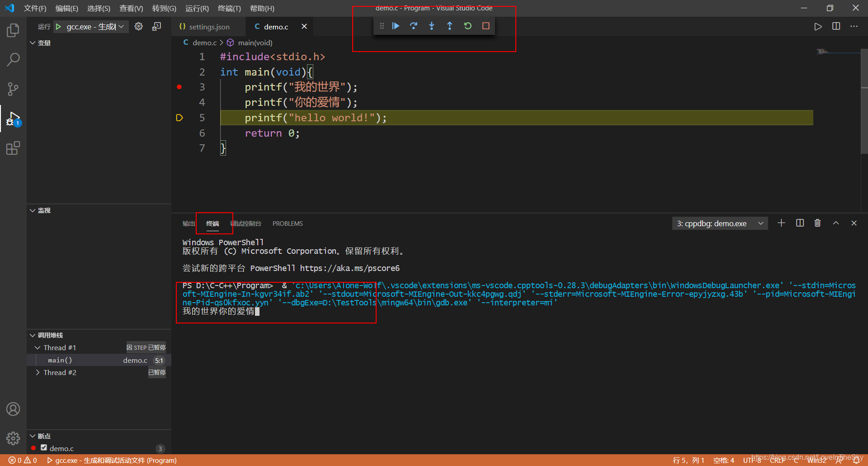
Task: Open the 终端(T) menu
Action: tap(229, 9)
